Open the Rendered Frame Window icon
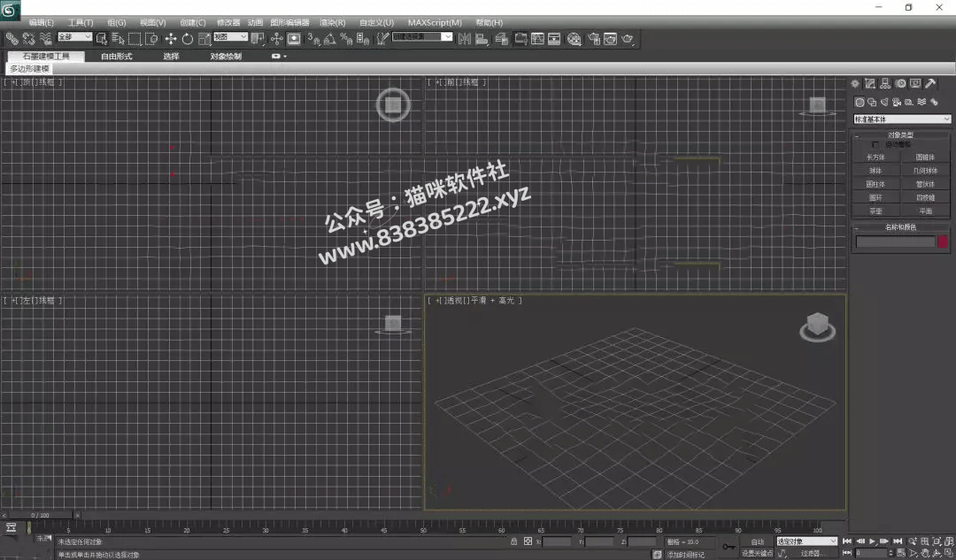The height and width of the screenshot is (560, 956). [x=610, y=39]
